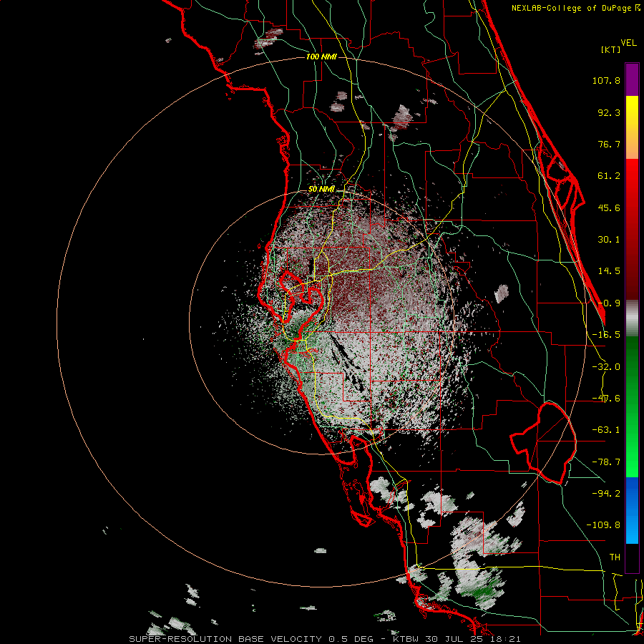Select the -32.0 velocity scale value

point(606,367)
